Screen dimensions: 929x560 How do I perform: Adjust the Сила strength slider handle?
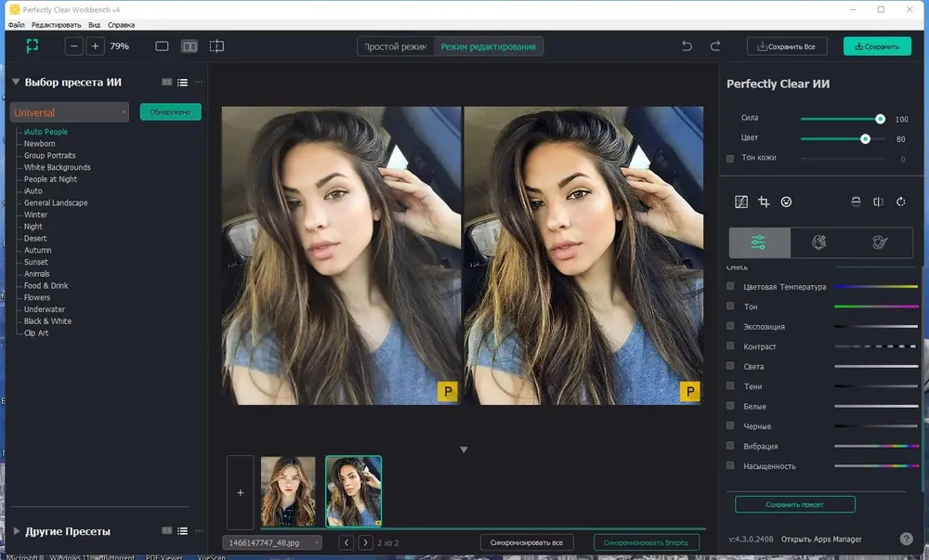[x=880, y=119]
